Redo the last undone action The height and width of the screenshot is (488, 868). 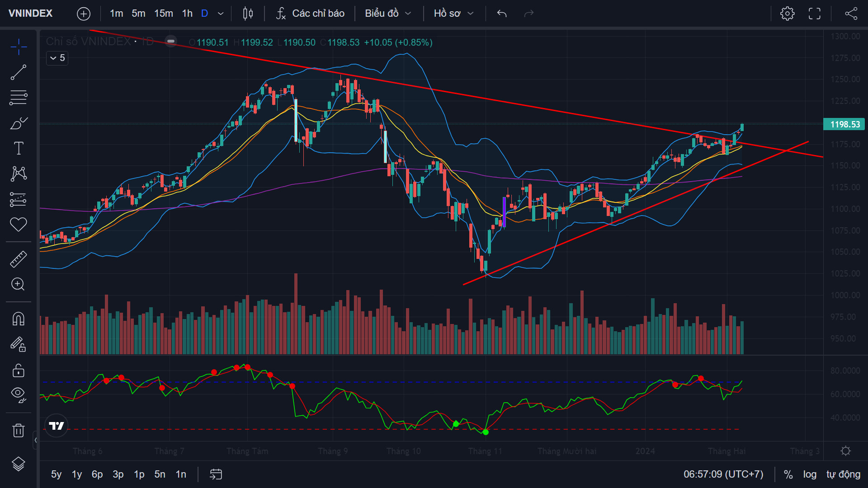coord(529,14)
